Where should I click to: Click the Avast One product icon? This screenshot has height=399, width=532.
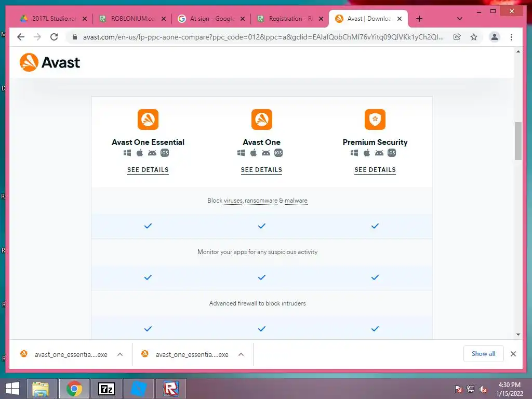tap(262, 119)
